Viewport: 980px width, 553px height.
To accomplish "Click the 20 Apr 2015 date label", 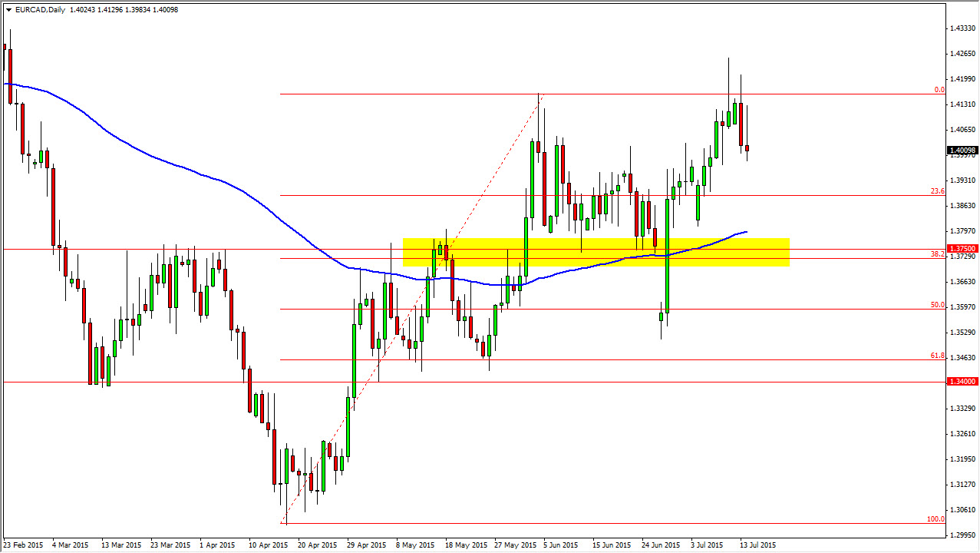I will coord(318,545).
